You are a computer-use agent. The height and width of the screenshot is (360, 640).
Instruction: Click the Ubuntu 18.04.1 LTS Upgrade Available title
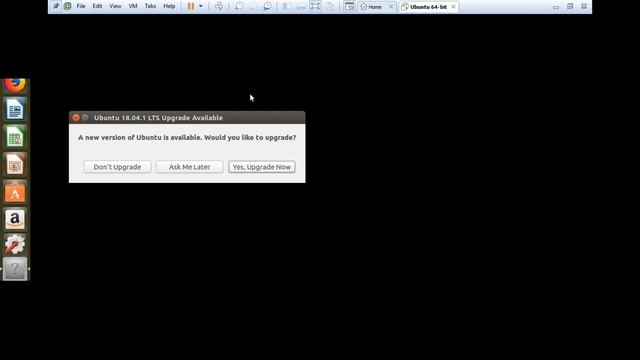(x=158, y=118)
